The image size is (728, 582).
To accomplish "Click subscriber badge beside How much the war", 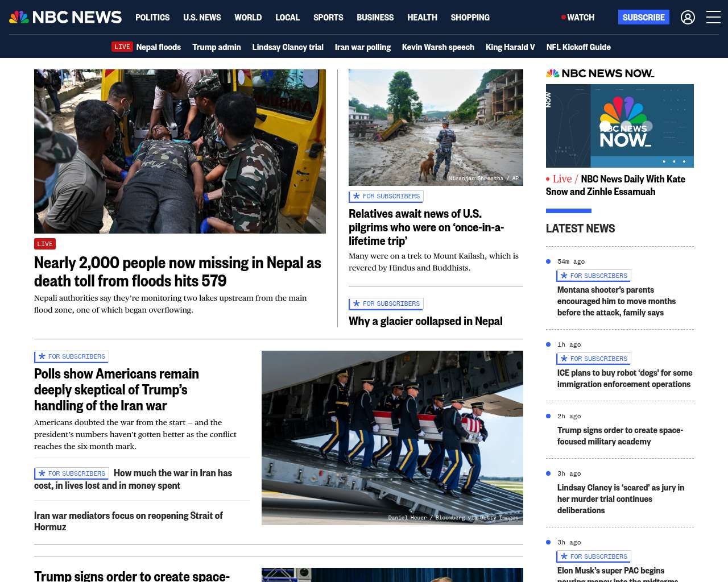I will (72, 473).
